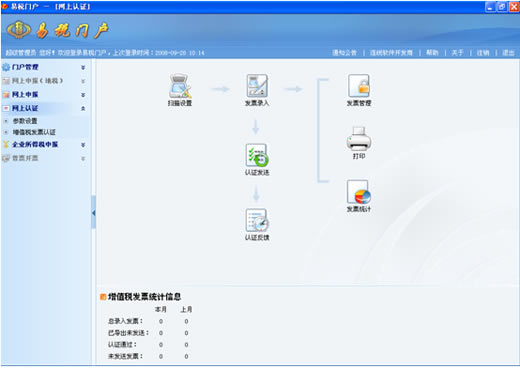
Task: Open the 认证反馈 feedback icon
Action: coord(257,220)
